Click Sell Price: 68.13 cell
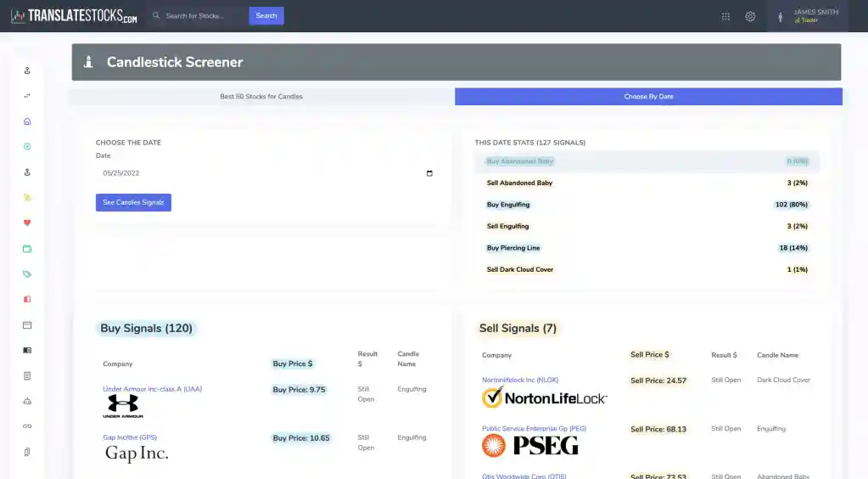This screenshot has width=868, height=479. (658, 429)
